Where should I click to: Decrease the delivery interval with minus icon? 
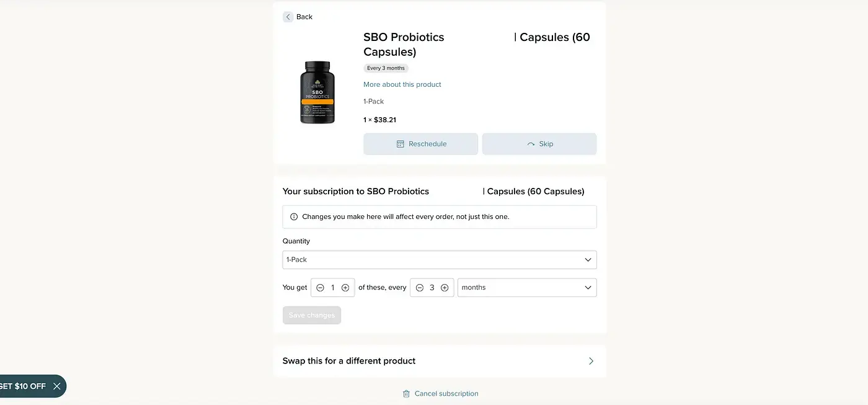420,288
